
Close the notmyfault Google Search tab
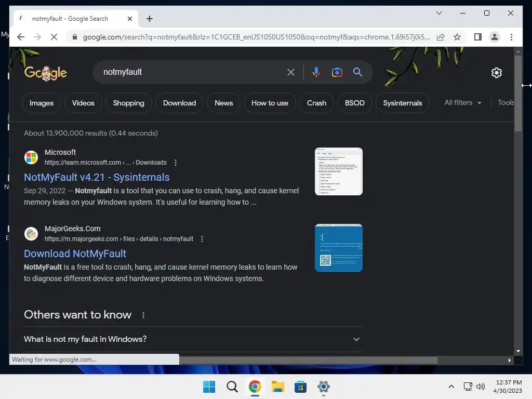[x=129, y=19]
